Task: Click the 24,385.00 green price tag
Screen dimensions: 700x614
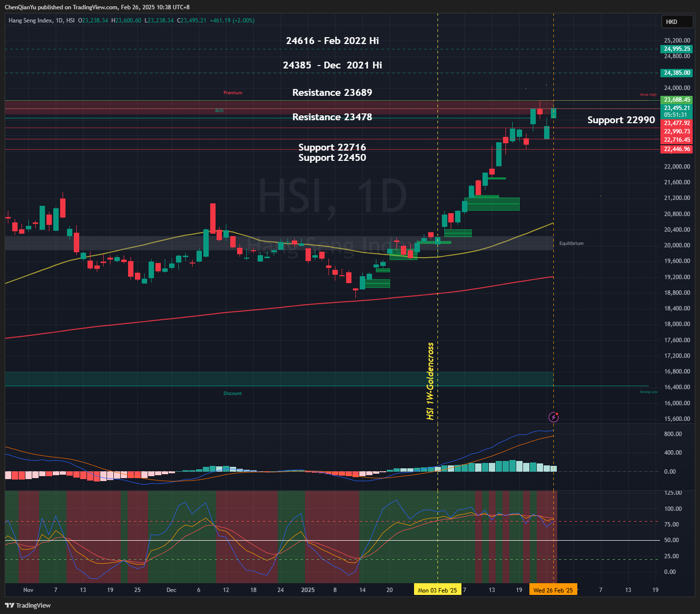Action: pyautogui.click(x=677, y=73)
